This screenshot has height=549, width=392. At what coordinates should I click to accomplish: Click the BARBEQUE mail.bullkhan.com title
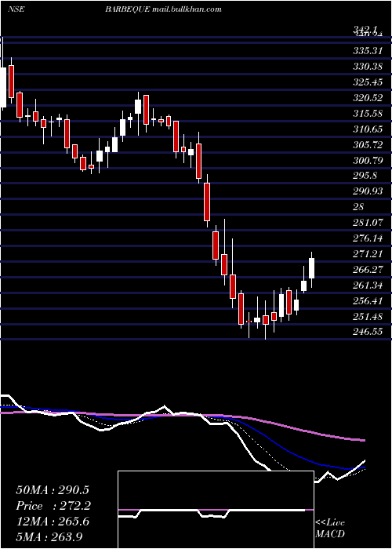click(x=163, y=9)
